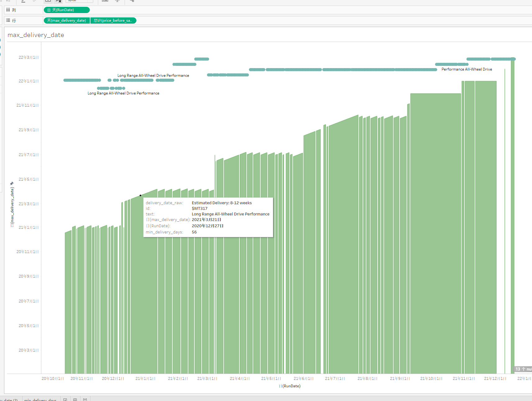This screenshot has height=401, width=532.
Task: Click the new worksheet icon
Action: click(65, 399)
